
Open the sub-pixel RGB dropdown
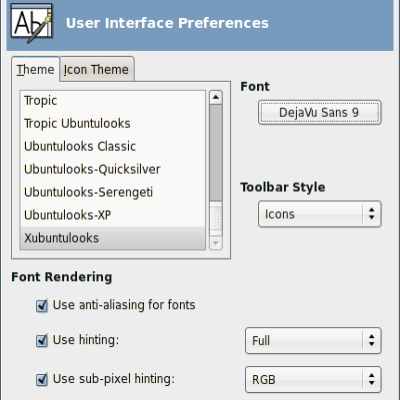click(313, 379)
